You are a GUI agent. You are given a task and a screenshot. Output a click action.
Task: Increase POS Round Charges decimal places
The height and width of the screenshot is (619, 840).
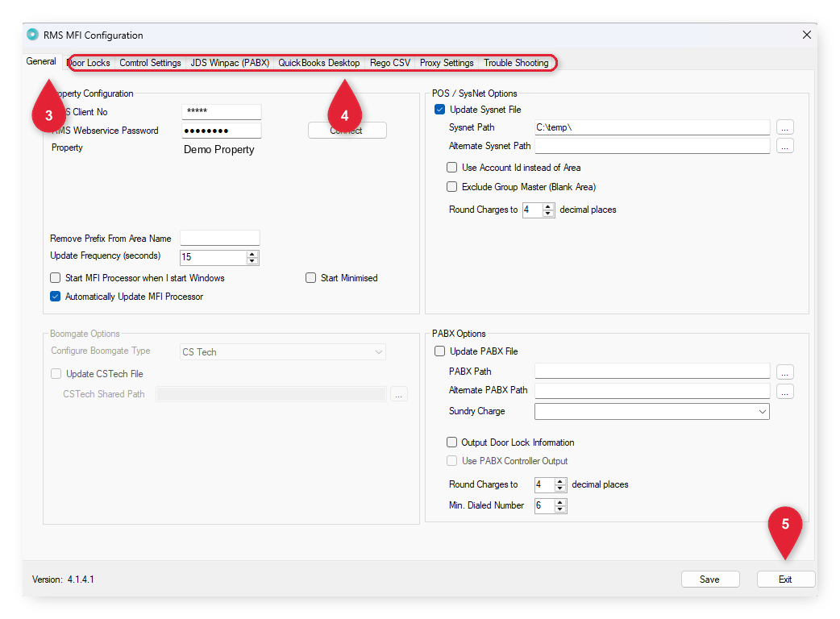547,206
